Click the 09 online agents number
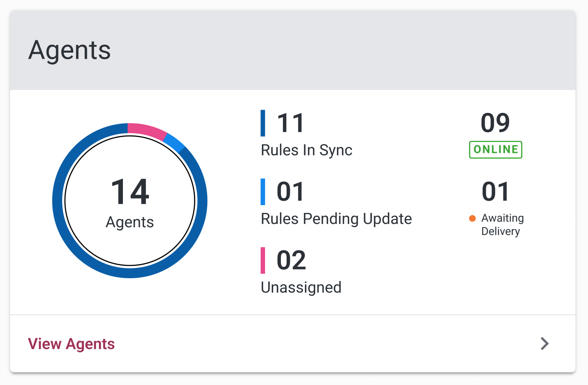The height and width of the screenshot is (385, 588). click(x=495, y=123)
